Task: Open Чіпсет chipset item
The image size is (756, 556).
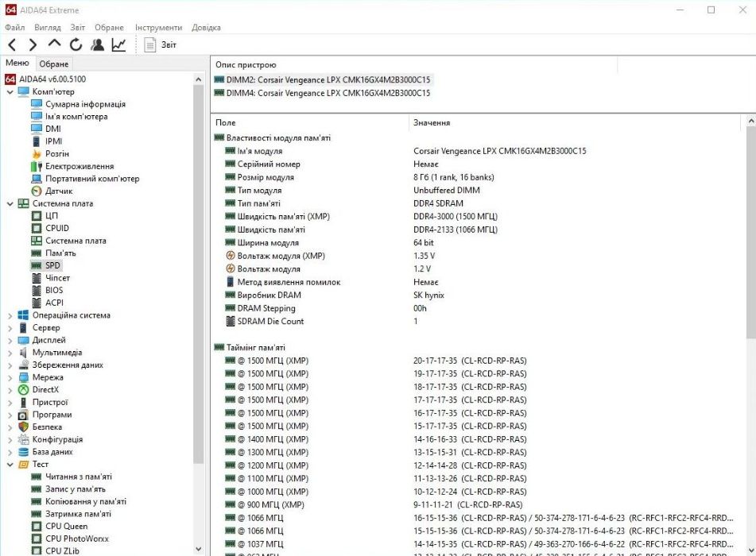Action: [57, 278]
